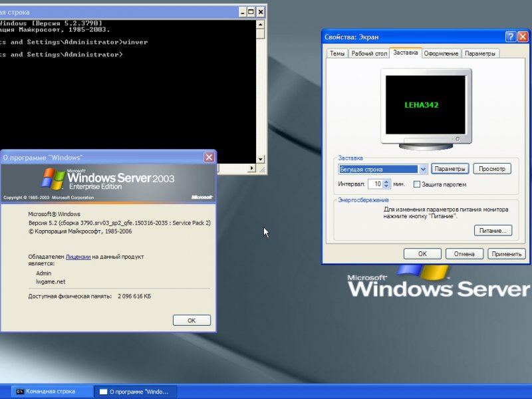
Task: Cancel with the Отмена button
Action: tap(464, 254)
